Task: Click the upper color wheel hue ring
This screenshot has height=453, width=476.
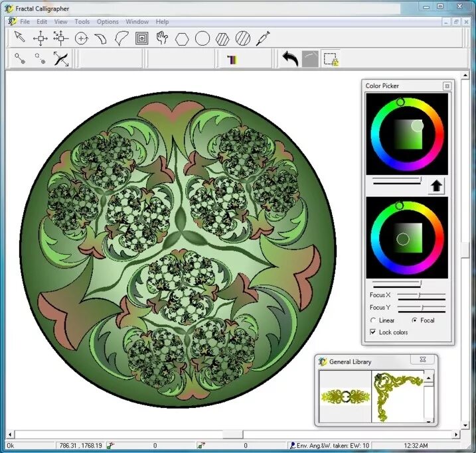Action: 439,135
